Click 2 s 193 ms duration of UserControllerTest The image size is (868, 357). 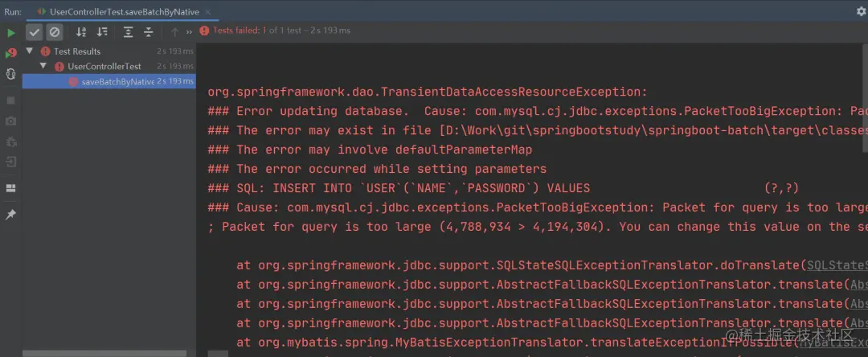click(175, 67)
